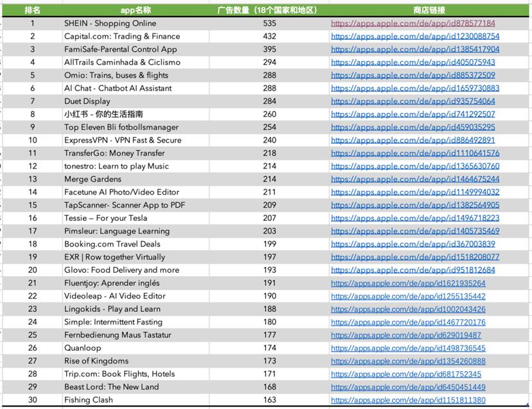Open AI Chat link id1659730883
The image size is (532, 409).
(x=415, y=88)
